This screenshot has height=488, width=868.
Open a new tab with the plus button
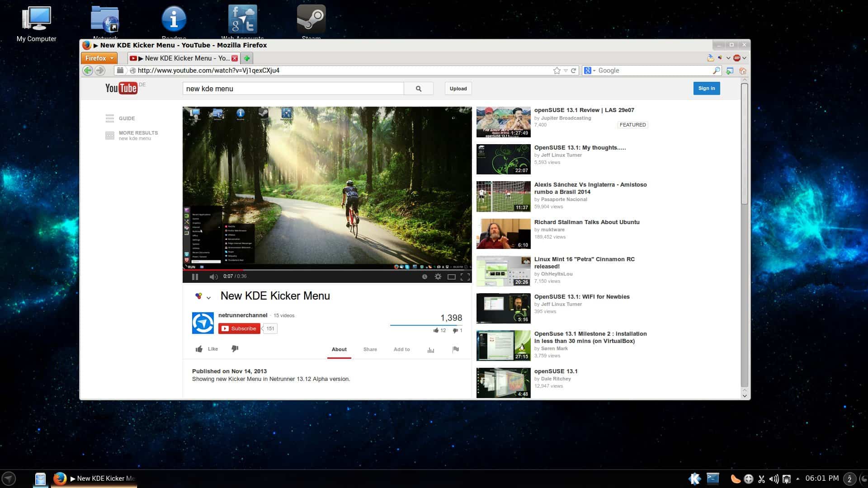click(x=247, y=58)
